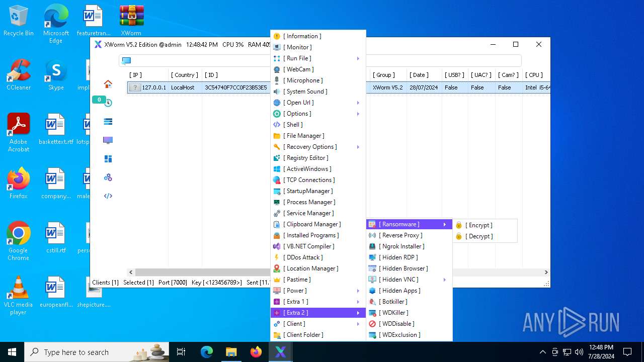The height and width of the screenshot is (362, 644).
Task: Click the horizontal scrollbar right arrow
Action: point(546,272)
